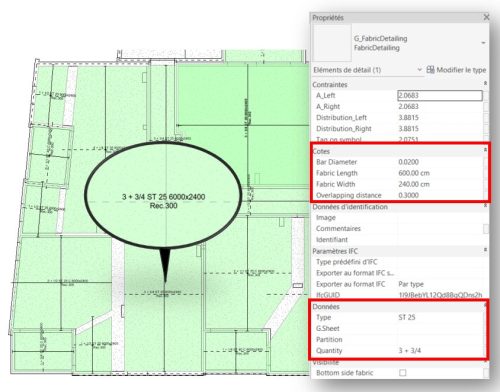The height and width of the screenshot is (392, 500).
Task: Enable the Bottom side fabric checkbox
Action: coord(403,372)
